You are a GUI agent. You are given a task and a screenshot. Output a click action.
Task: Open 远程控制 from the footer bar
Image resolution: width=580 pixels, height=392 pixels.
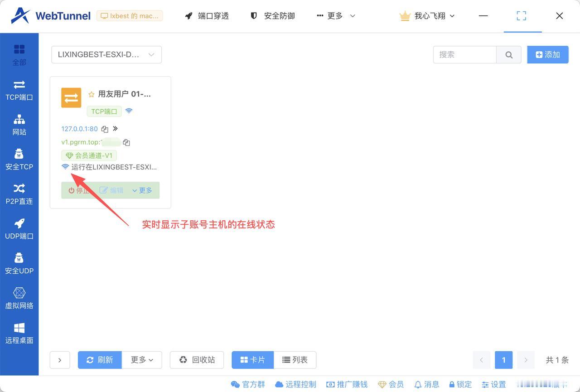295,384
